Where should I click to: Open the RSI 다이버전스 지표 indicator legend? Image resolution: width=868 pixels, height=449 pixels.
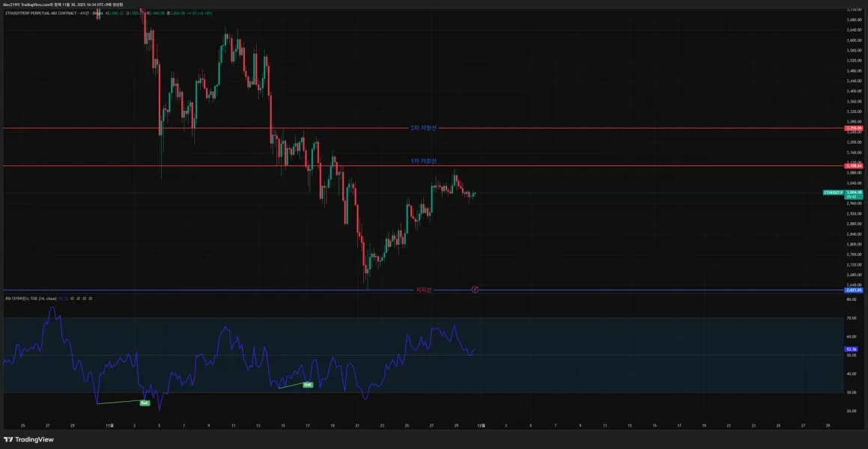(x=31, y=299)
